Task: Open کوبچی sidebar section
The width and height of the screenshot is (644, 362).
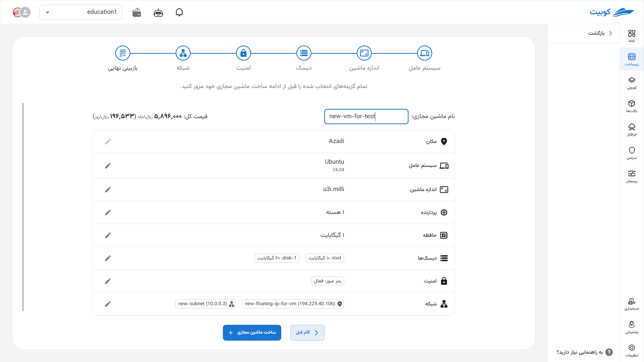Action: pyautogui.click(x=632, y=83)
